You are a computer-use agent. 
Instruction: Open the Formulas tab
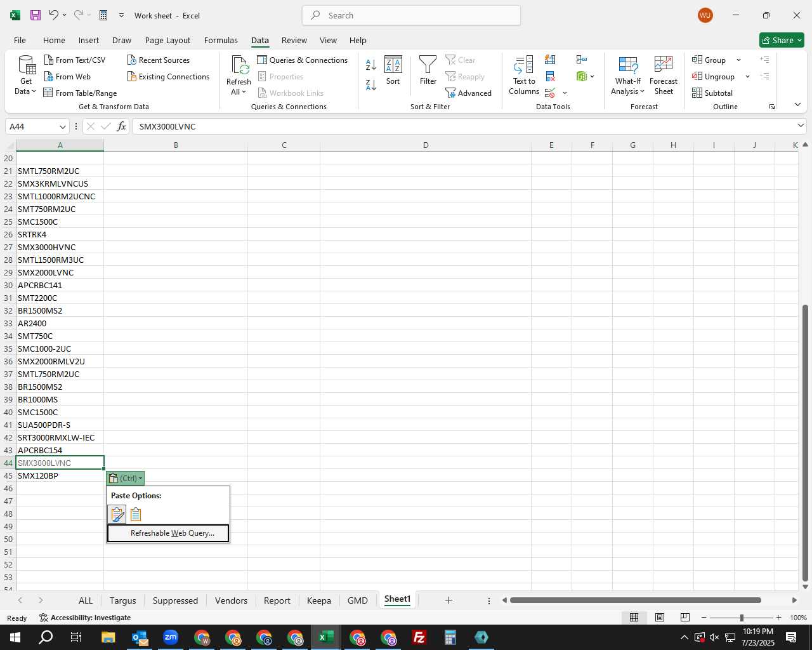pos(221,40)
